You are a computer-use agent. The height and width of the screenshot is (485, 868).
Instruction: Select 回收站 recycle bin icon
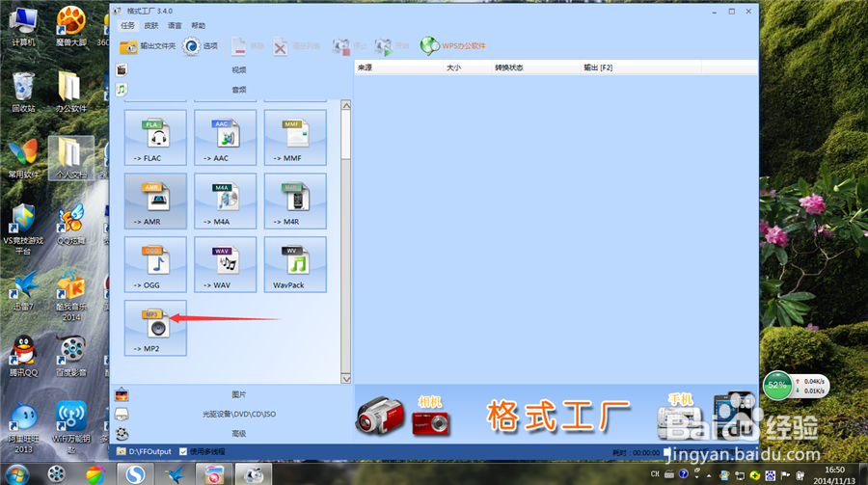point(24,93)
